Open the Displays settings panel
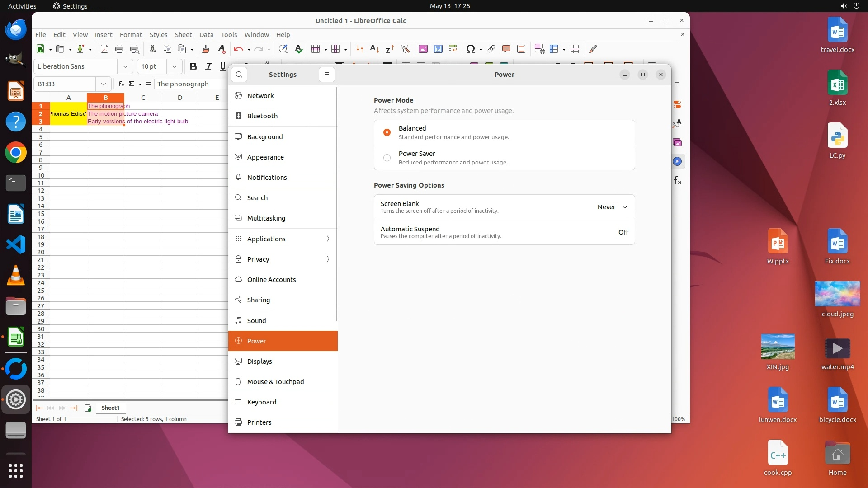Image resolution: width=868 pixels, height=488 pixels. click(259, 361)
